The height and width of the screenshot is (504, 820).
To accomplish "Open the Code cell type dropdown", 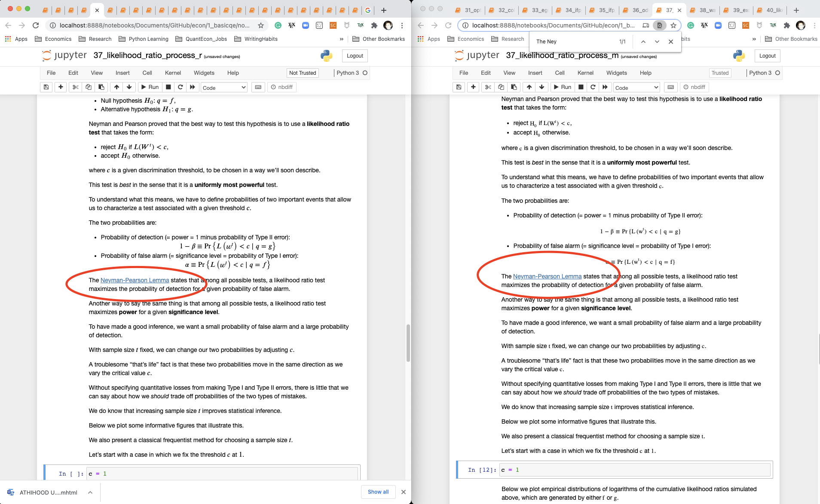I will tap(223, 87).
